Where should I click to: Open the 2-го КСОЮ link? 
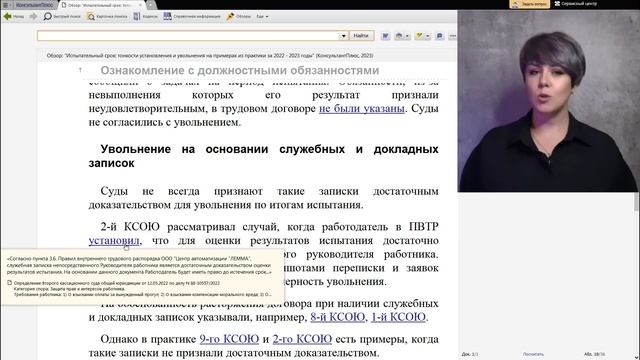coord(302,339)
